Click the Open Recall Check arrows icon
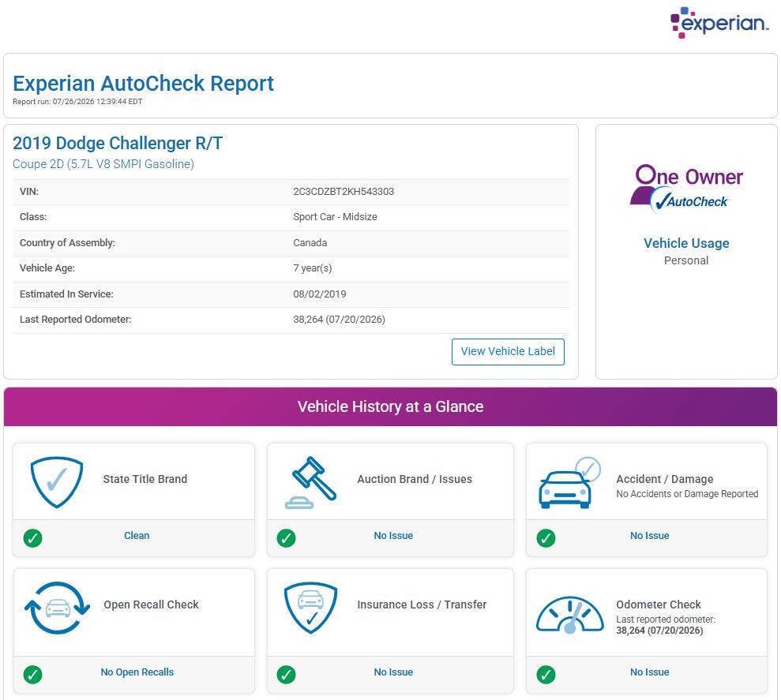 (x=58, y=608)
